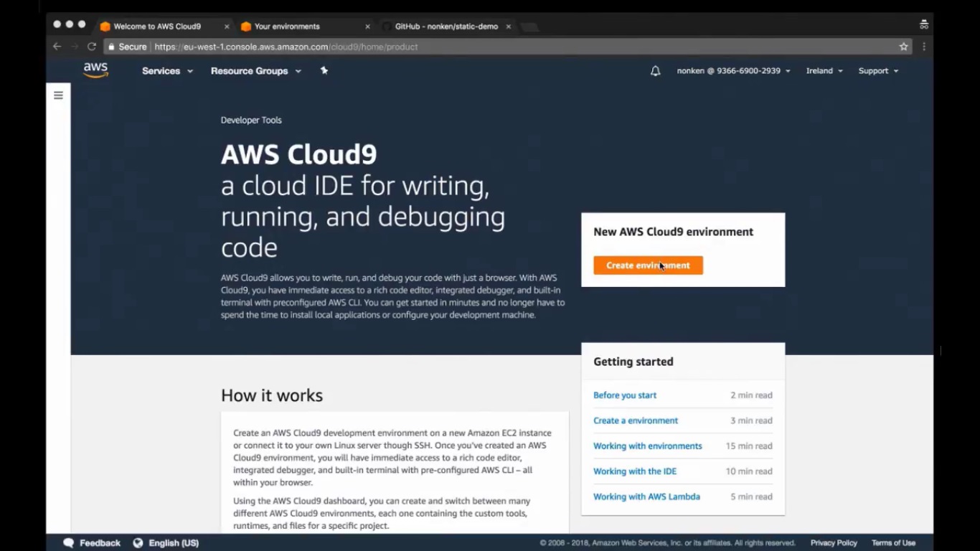980x551 pixels.
Task: Open the hamburger side navigation menu
Action: 58,95
